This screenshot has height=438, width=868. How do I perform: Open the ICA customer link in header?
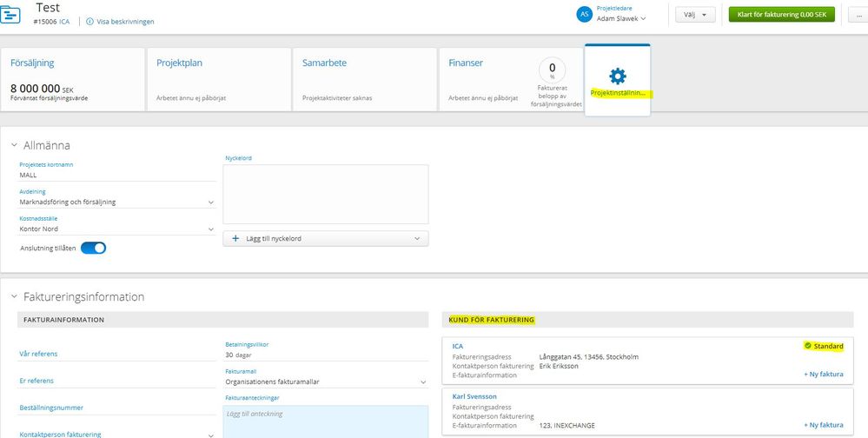point(64,22)
